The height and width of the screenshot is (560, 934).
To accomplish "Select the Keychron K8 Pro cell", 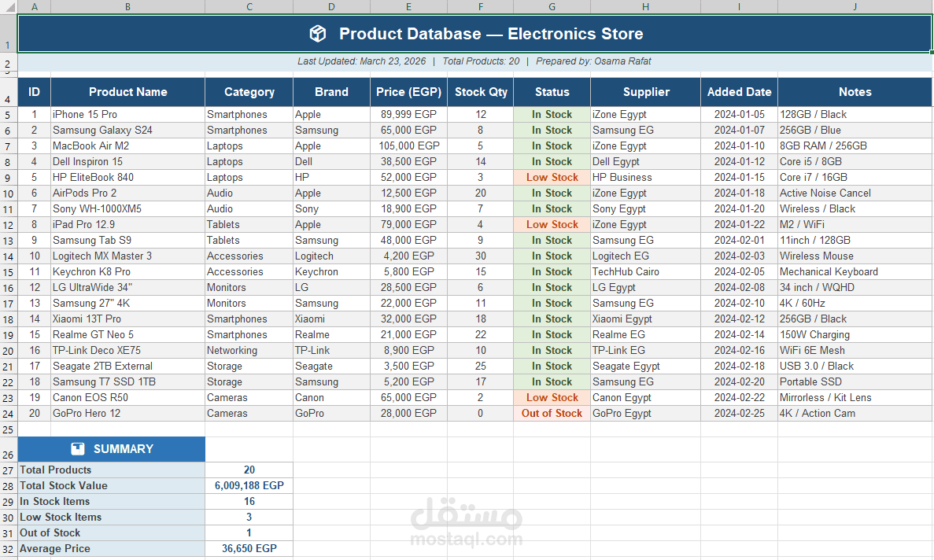I will 128,271.
